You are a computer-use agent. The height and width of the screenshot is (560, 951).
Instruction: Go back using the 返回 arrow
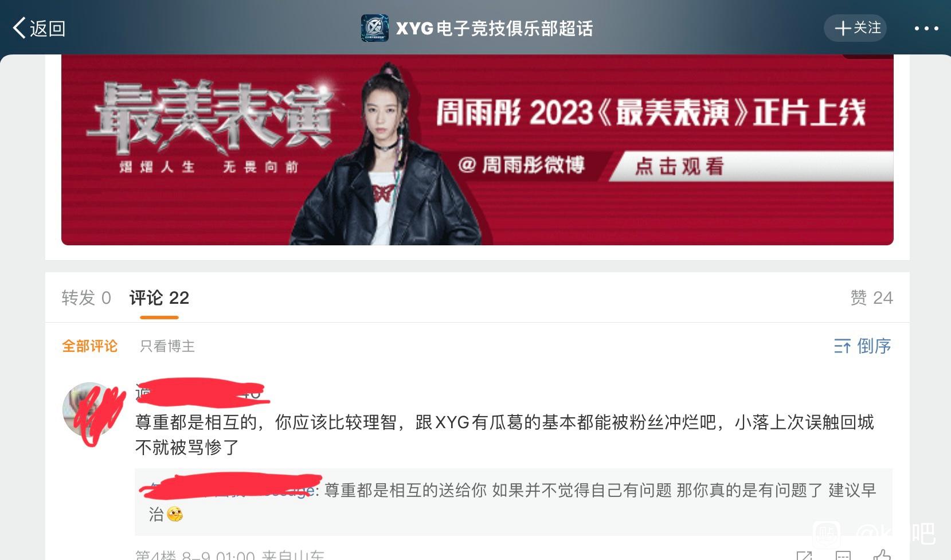(38, 28)
